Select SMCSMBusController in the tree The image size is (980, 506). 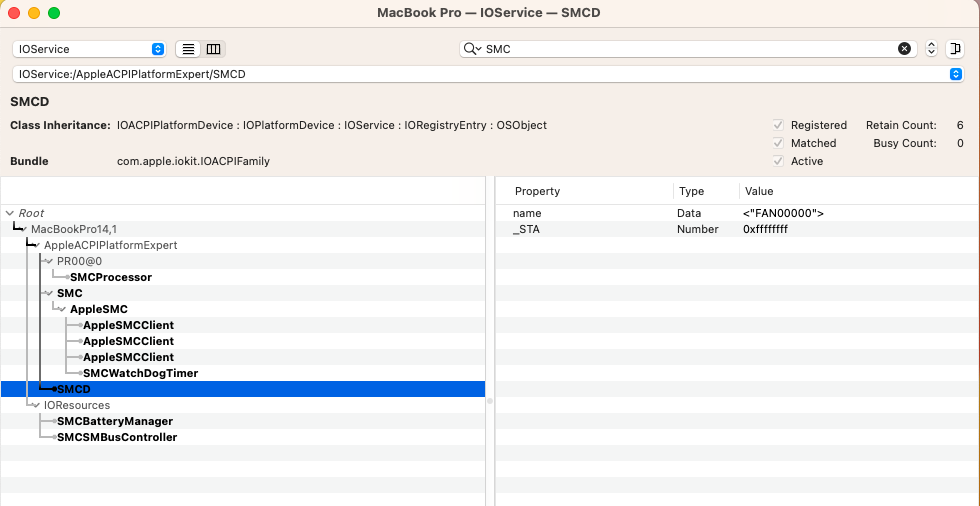click(x=117, y=437)
